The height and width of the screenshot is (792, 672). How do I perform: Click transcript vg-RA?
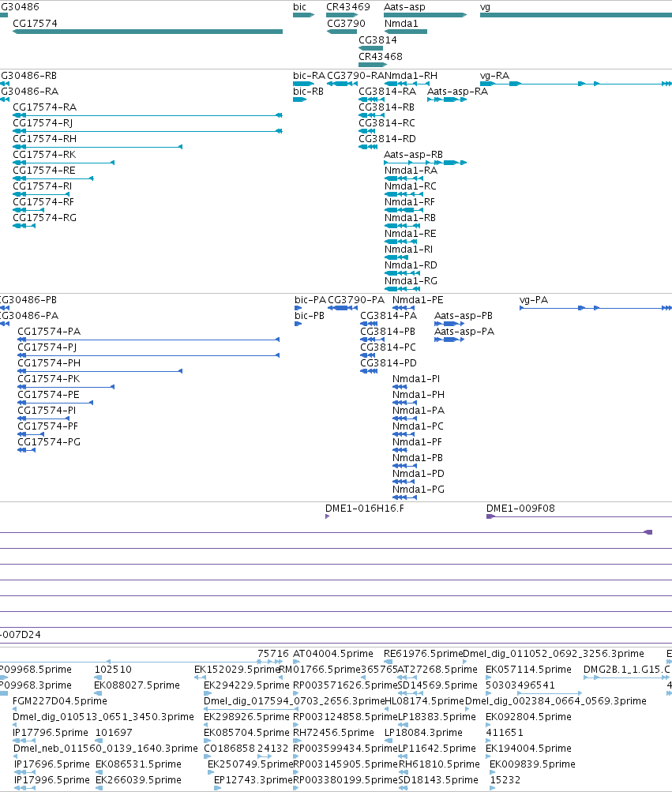[494, 76]
